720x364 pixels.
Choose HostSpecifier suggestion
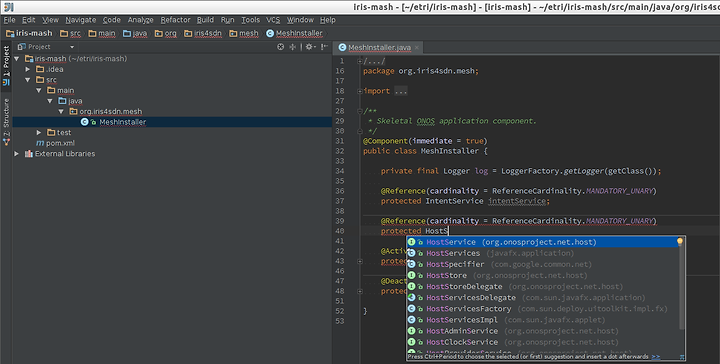pyautogui.click(x=543, y=264)
